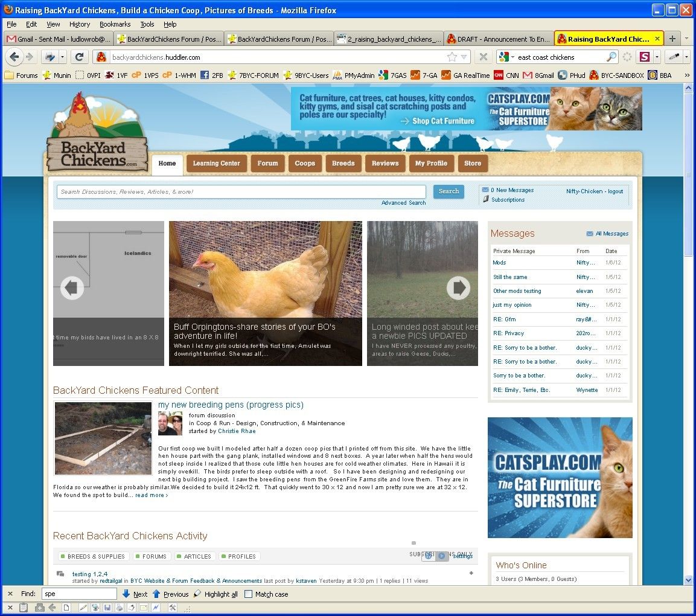Go back with the browser Back arrow
This screenshot has width=696, height=616.
point(14,57)
